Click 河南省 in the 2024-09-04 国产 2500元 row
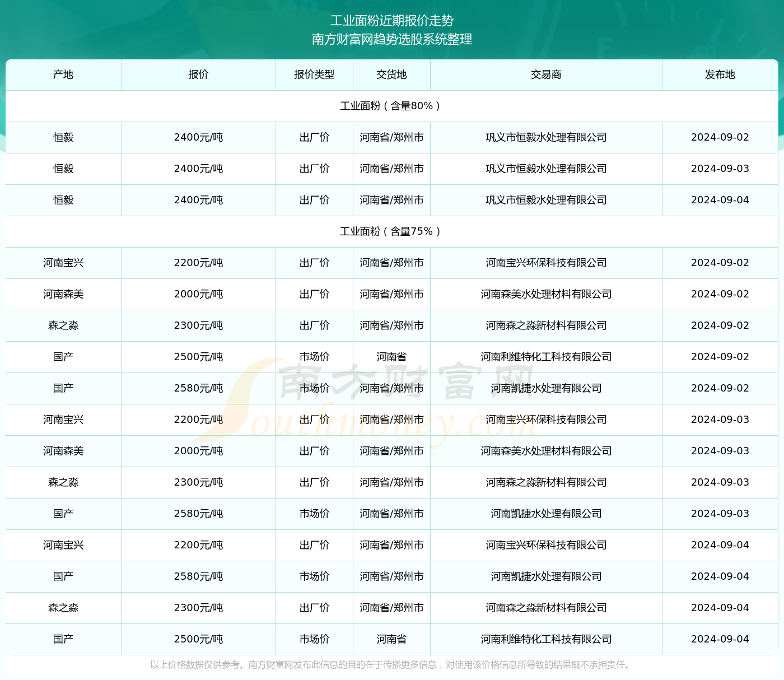Screen dimensions: 784x680 pos(391,639)
